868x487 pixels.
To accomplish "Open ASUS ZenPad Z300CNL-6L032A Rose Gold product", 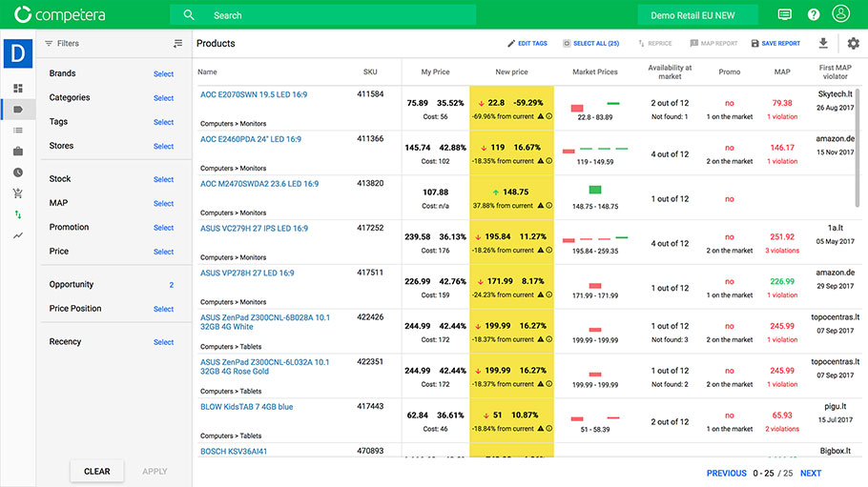I will tap(264, 366).
